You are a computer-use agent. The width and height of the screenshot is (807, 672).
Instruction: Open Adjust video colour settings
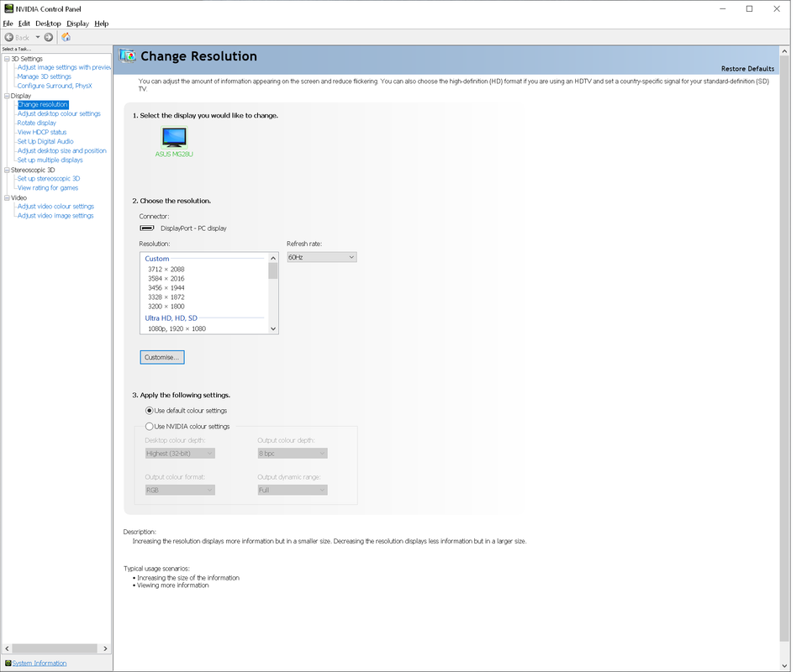[x=55, y=206]
